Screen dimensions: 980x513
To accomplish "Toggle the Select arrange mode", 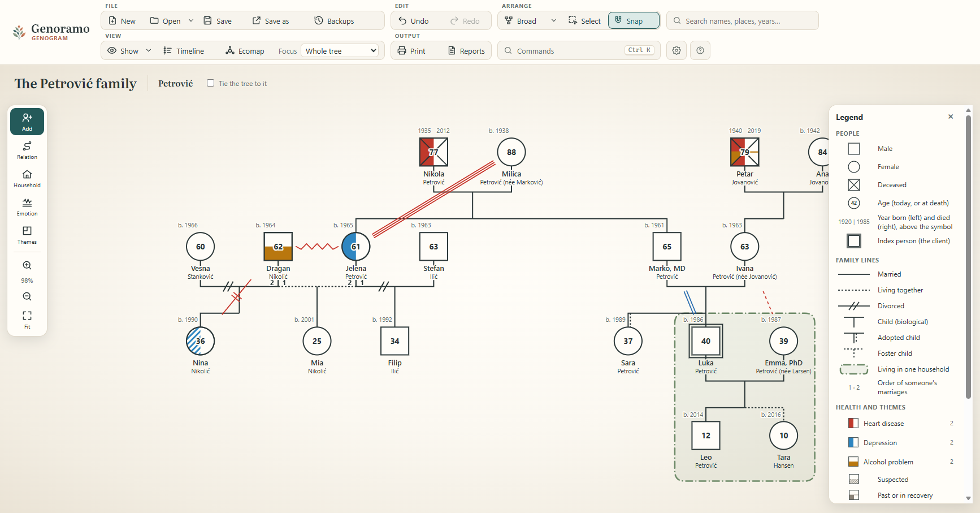I will point(584,21).
